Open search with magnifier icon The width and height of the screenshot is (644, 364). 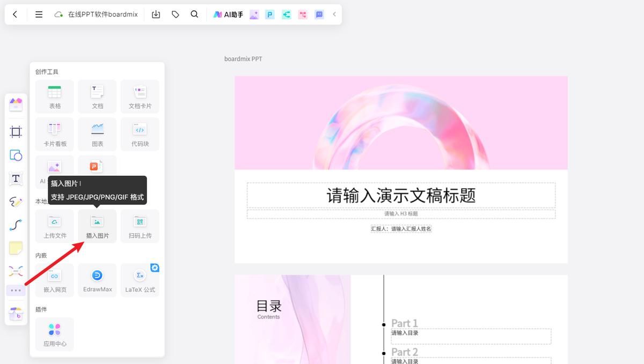point(194,14)
